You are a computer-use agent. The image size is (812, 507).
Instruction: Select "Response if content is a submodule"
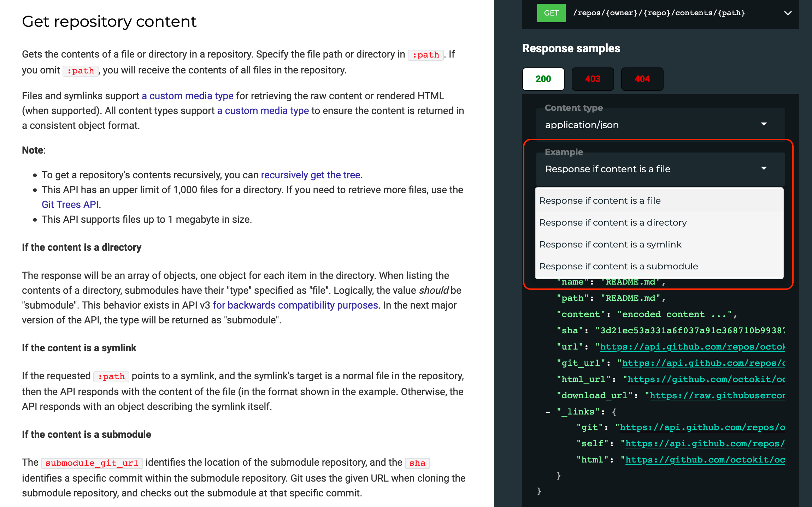click(x=618, y=266)
